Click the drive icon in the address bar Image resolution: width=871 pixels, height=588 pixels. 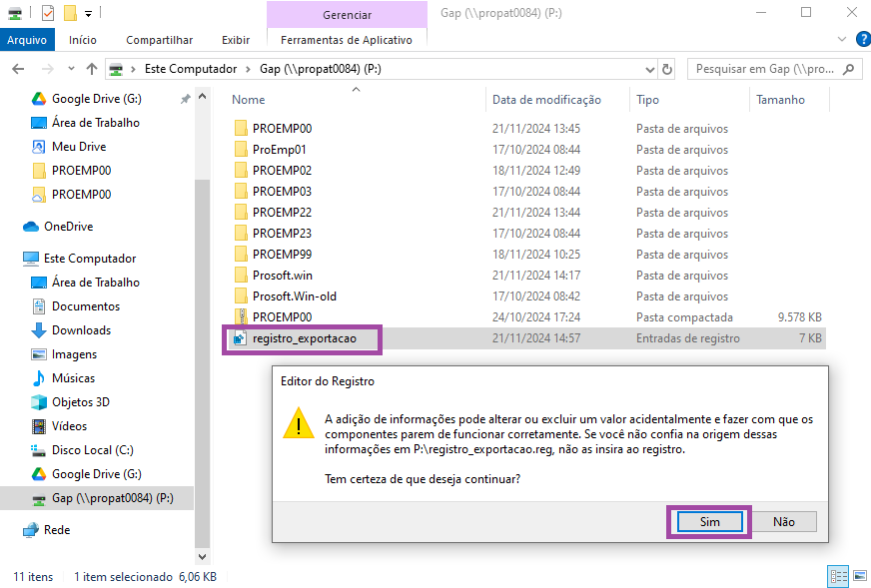pyautogui.click(x=116, y=69)
